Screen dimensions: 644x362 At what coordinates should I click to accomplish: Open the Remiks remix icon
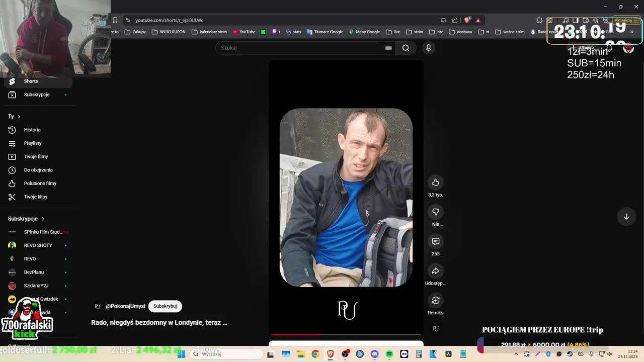(436, 300)
